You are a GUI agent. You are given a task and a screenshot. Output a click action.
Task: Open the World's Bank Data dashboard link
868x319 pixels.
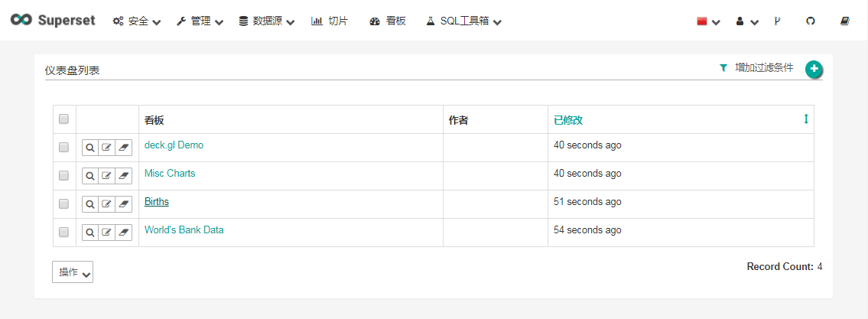184,229
